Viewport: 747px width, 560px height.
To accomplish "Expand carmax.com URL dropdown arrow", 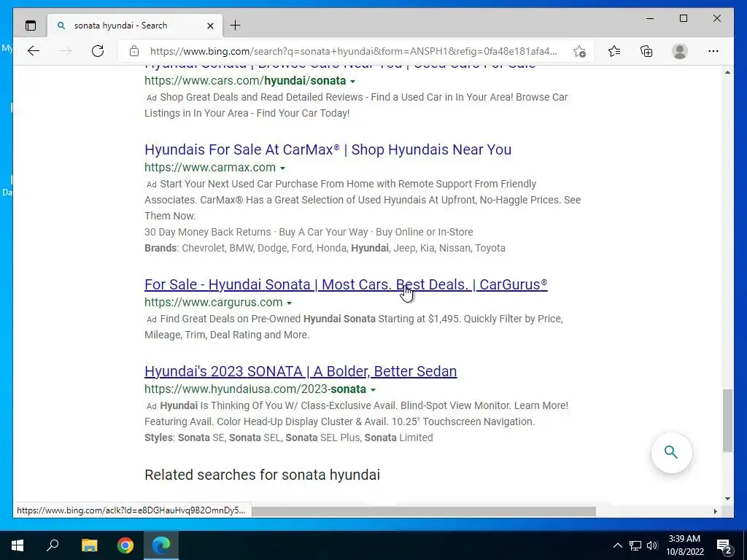I will coord(282,168).
